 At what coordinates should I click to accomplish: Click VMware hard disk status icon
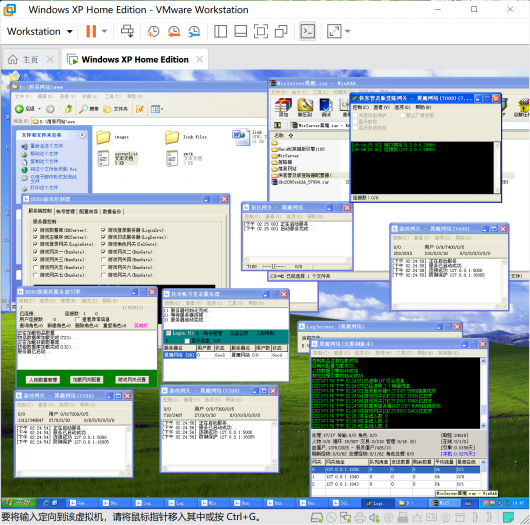pos(316,517)
